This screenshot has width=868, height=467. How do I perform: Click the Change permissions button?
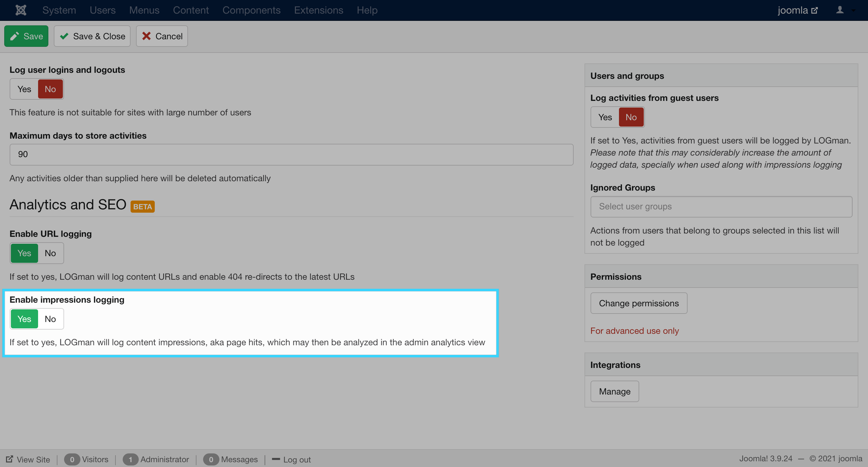(639, 303)
